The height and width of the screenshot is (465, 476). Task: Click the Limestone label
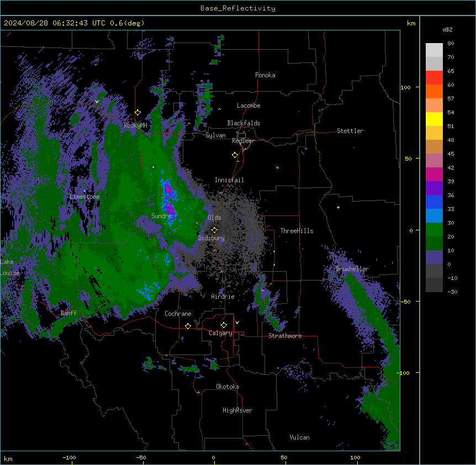point(84,197)
